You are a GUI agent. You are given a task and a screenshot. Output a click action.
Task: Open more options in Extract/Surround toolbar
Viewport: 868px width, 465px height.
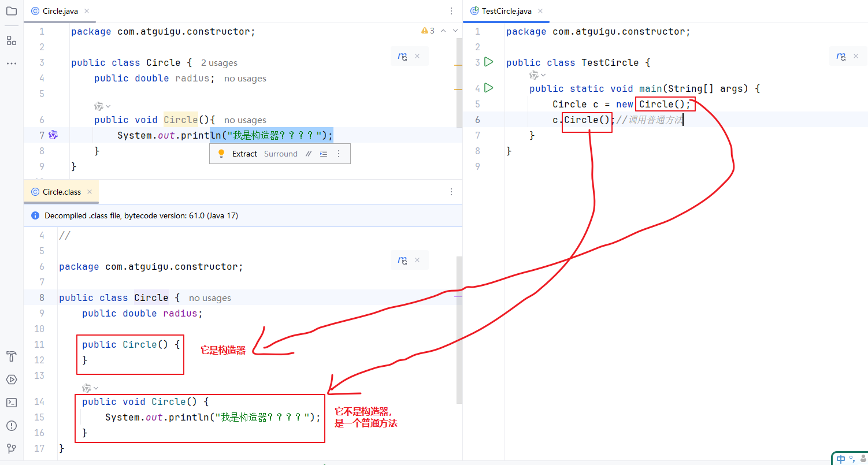[x=339, y=154]
